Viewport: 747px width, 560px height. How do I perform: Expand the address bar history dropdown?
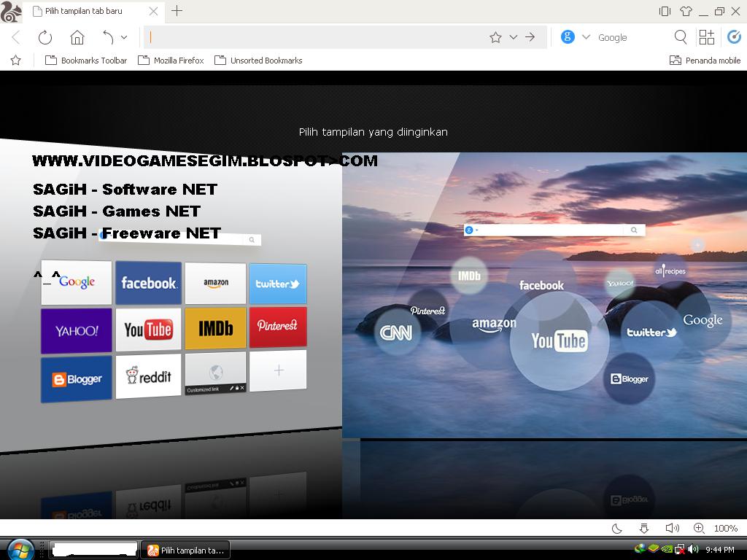point(513,37)
